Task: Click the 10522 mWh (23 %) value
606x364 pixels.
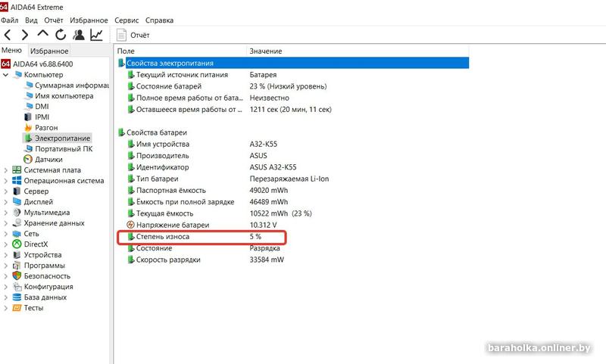Action: (280, 213)
